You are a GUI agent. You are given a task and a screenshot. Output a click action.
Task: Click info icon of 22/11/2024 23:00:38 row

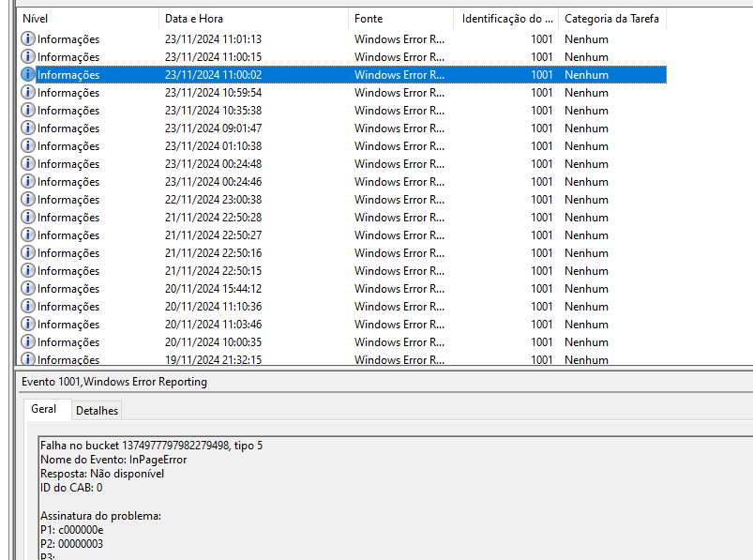point(28,200)
